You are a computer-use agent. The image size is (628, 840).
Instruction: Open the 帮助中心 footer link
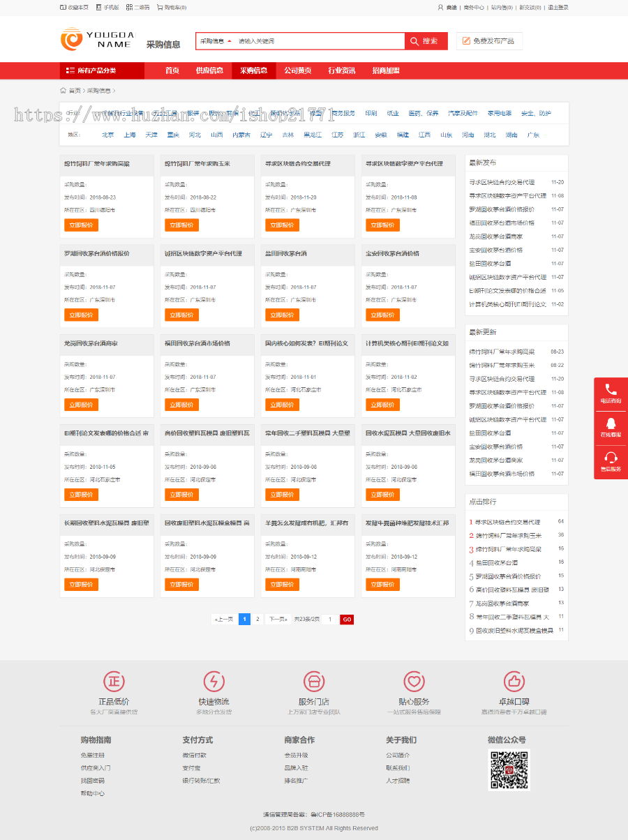pyautogui.click(x=92, y=793)
